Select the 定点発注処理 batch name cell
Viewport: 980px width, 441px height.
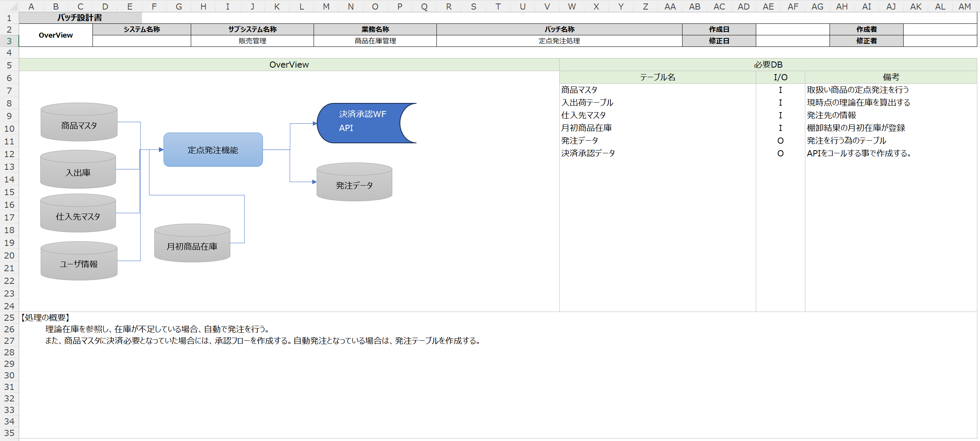(559, 41)
